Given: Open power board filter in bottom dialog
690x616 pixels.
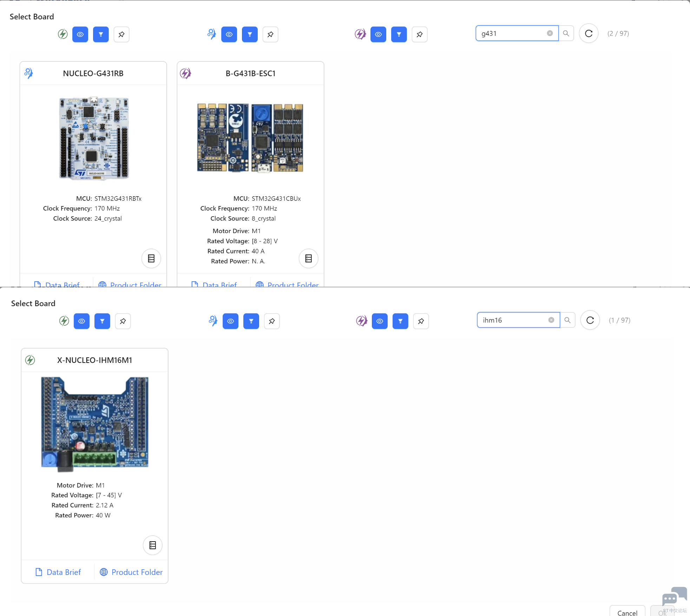Looking at the screenshot, I should 102,321.
